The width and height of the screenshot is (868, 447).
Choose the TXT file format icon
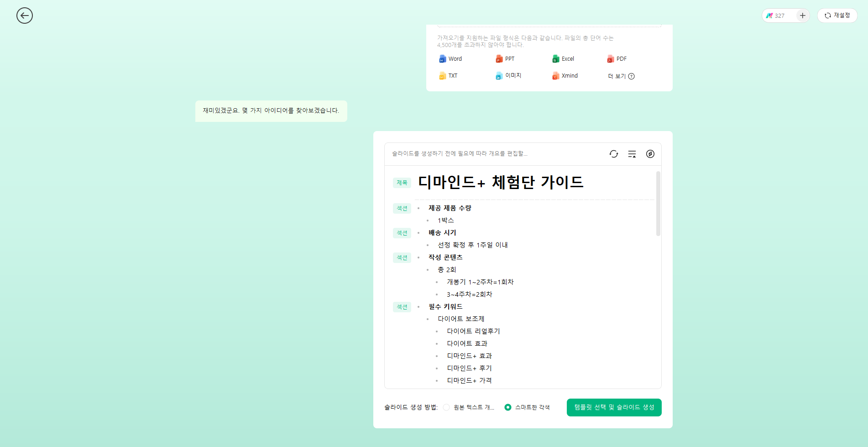[x=442, y=76]
